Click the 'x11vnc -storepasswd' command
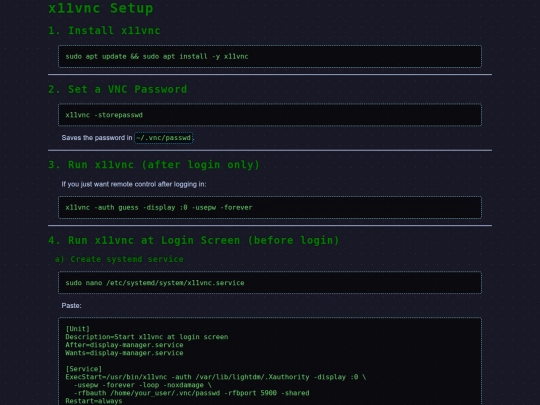This screenshot has height=405, width=540. click(104, 115)
